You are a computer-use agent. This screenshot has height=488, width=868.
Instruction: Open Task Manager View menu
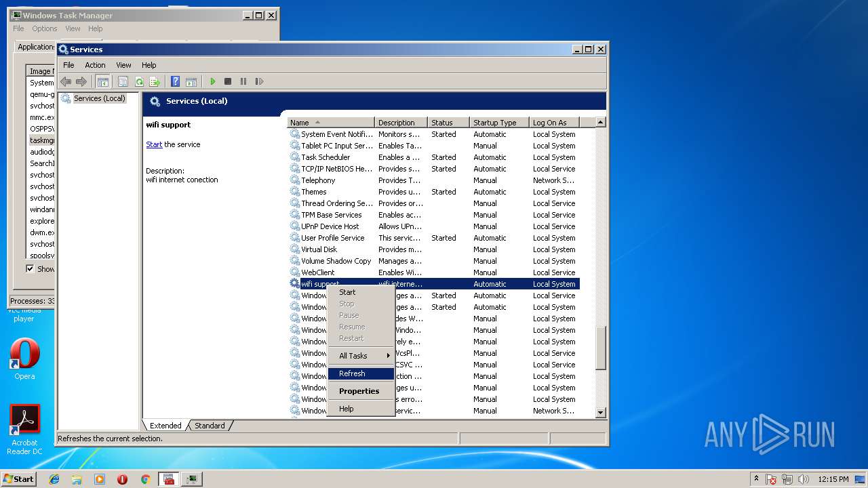[x=73, y=28]
